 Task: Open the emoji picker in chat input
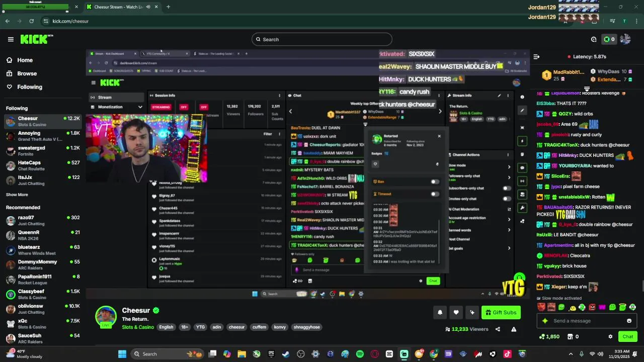[x=629, y=321]
